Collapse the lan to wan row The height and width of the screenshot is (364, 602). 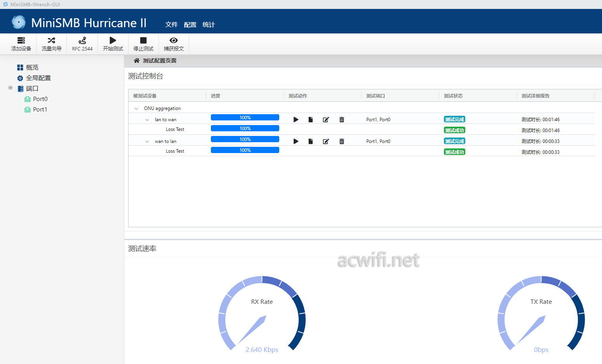pos(147,120)
